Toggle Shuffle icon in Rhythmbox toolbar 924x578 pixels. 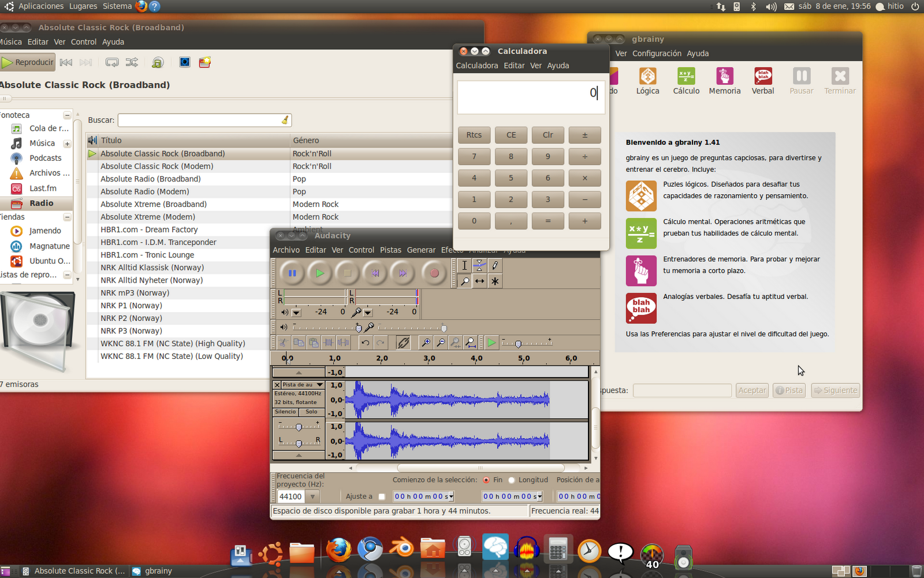[x=132, y=62]
